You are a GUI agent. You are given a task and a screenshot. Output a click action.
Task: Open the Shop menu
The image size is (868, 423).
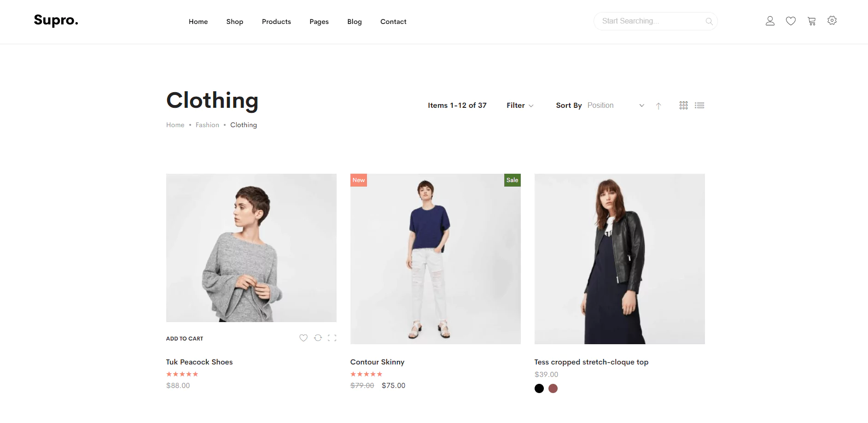point(234,22)
